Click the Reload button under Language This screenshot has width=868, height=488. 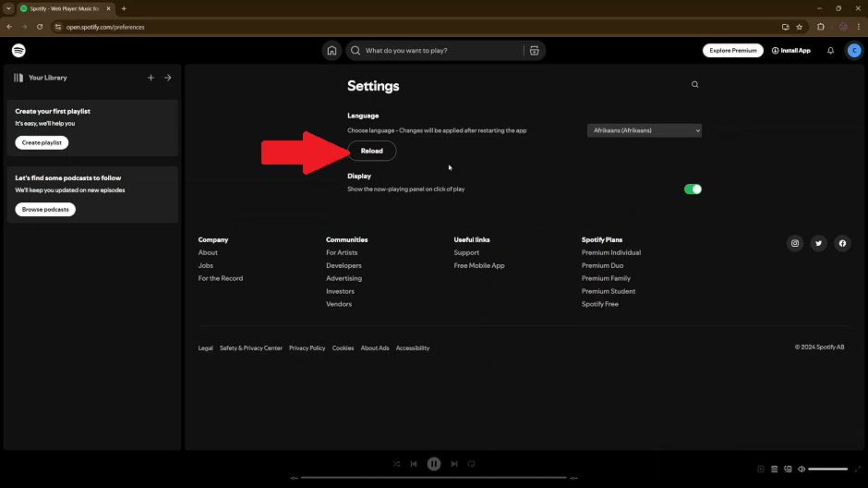371,151
